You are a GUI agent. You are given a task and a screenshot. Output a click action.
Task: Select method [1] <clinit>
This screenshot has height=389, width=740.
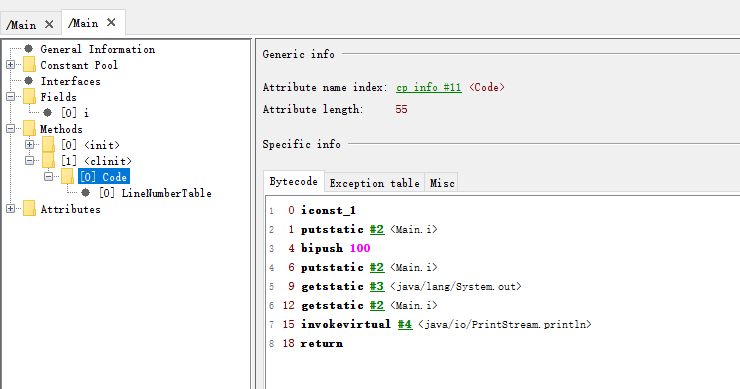pyautogui.click(x=96, y=161)
